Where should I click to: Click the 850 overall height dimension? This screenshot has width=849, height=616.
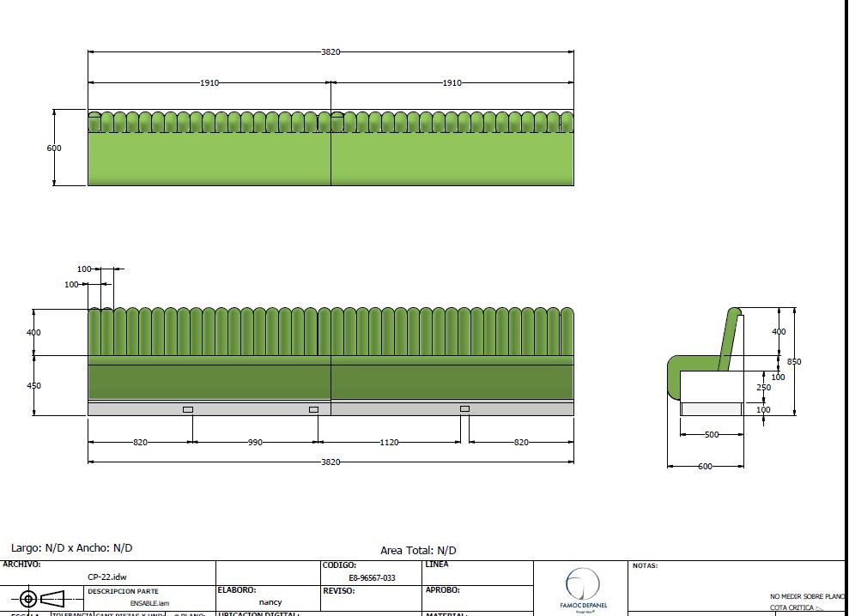[794, 362]
